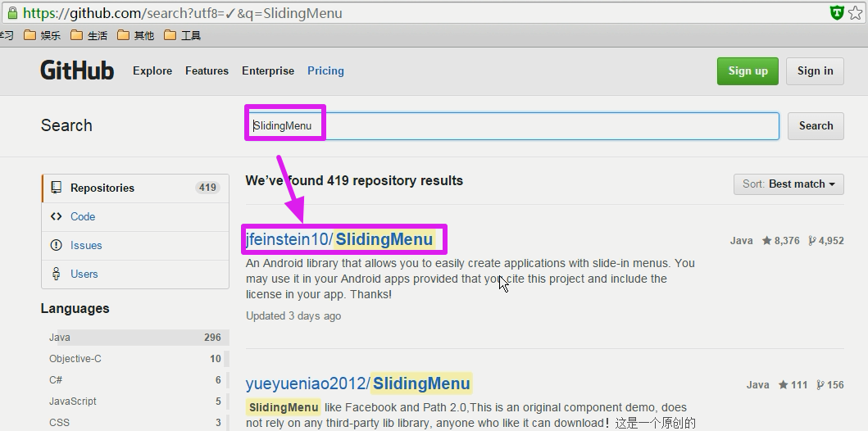Image resolution: width=868 pixels, height=431 pixels.
Task: Click the Code brackets icon in sidebar
Action: [x=56, y=216]
